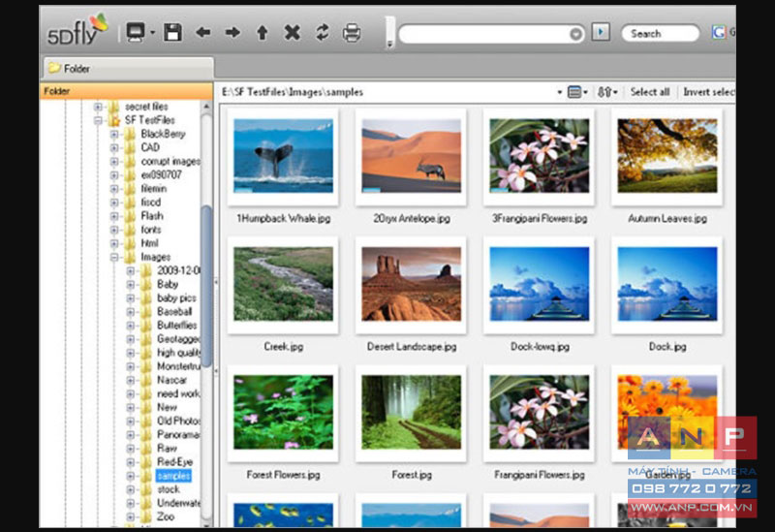Click the Creek.jpg file name

tap(283, 347)
